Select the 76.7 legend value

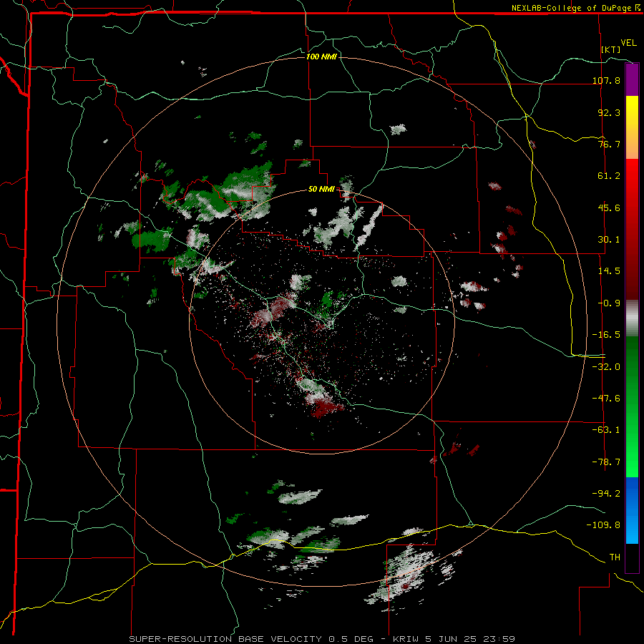click(609, 144)
